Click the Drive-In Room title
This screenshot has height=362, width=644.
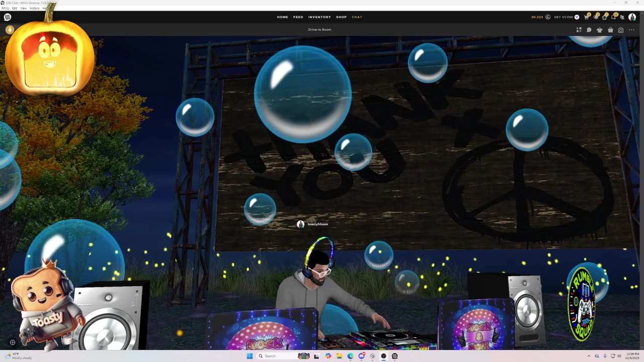(319, 30)
